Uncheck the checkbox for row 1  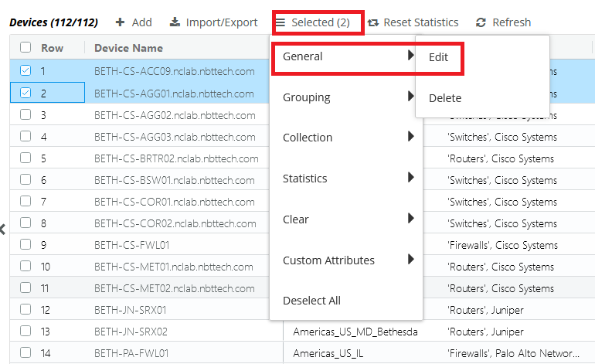click(x=25, y=71)
